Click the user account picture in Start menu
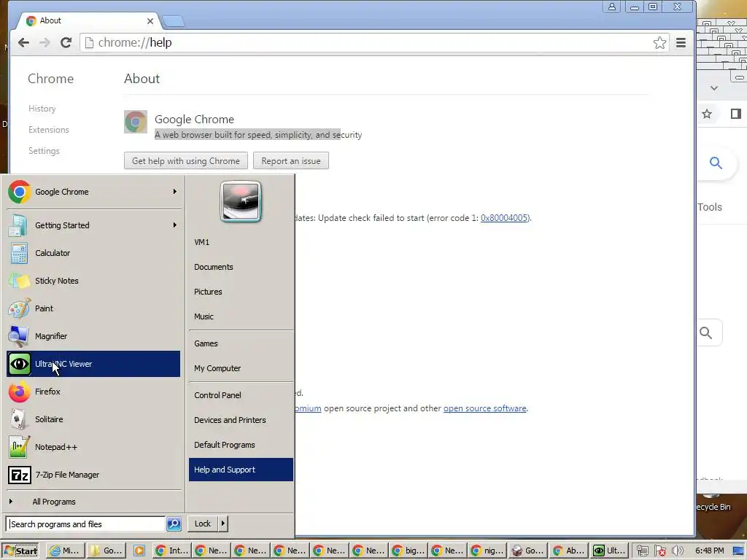The height and width of the screenshot is (560, 747). pos(241,201)
